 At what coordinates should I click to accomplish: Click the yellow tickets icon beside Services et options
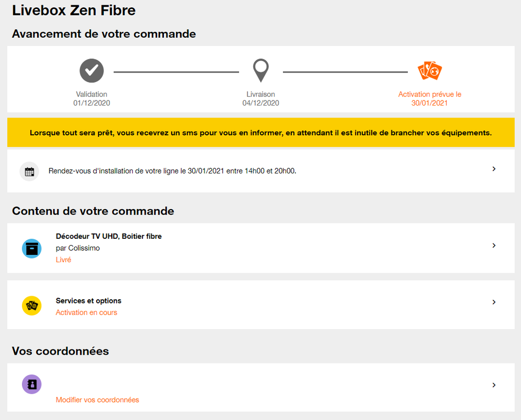(x=31, y=306)
